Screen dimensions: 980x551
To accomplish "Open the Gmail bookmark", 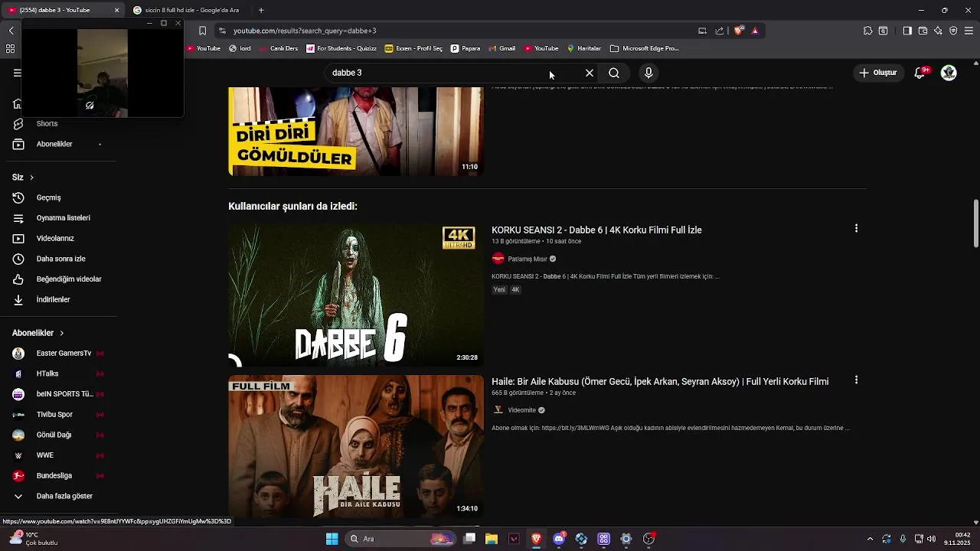I will 501,48.
